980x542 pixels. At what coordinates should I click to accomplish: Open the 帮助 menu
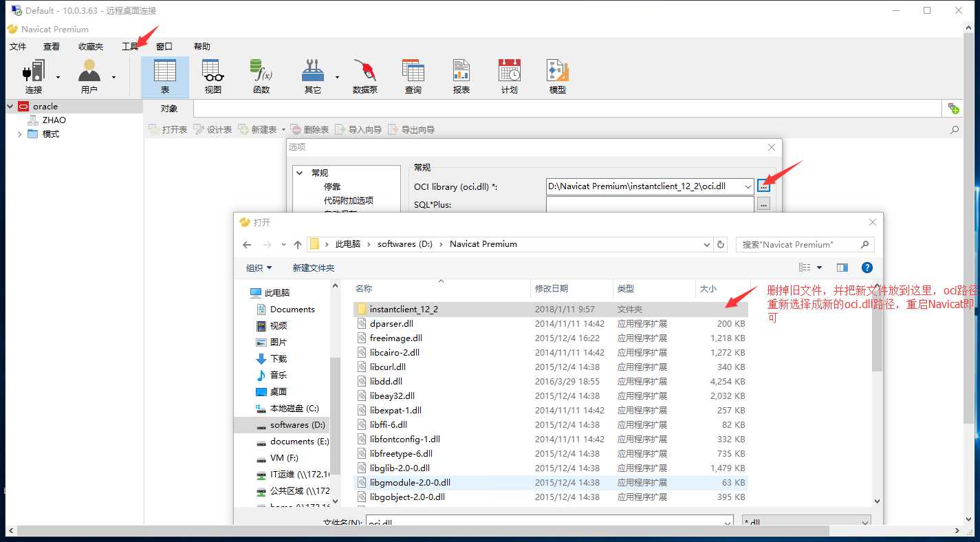(x=202, y=46)
